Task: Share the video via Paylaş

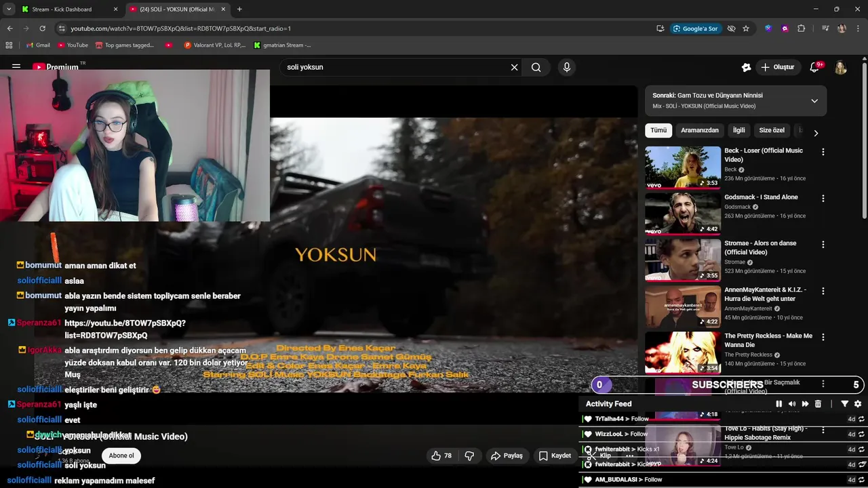Action: (507, 455)
